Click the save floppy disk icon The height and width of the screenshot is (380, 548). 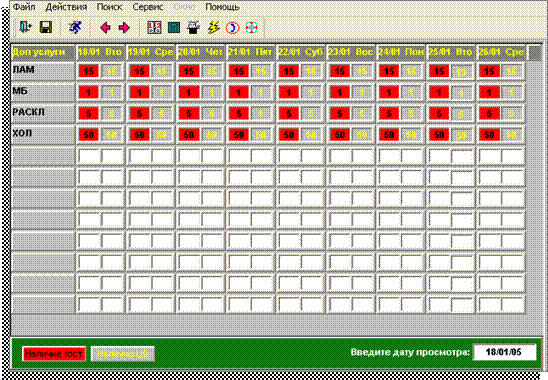pyautogui.click(x=46, y=27)
